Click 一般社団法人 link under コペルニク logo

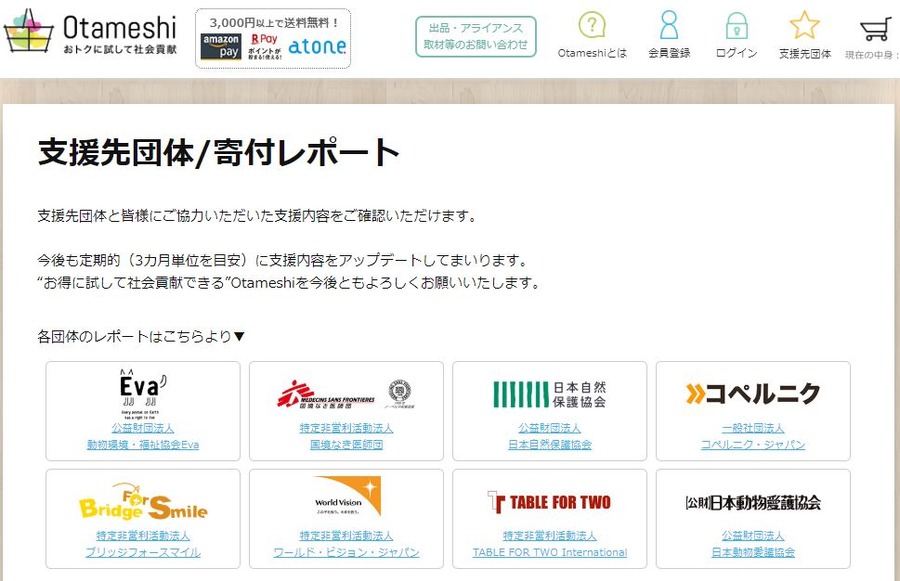click(753, 428)
